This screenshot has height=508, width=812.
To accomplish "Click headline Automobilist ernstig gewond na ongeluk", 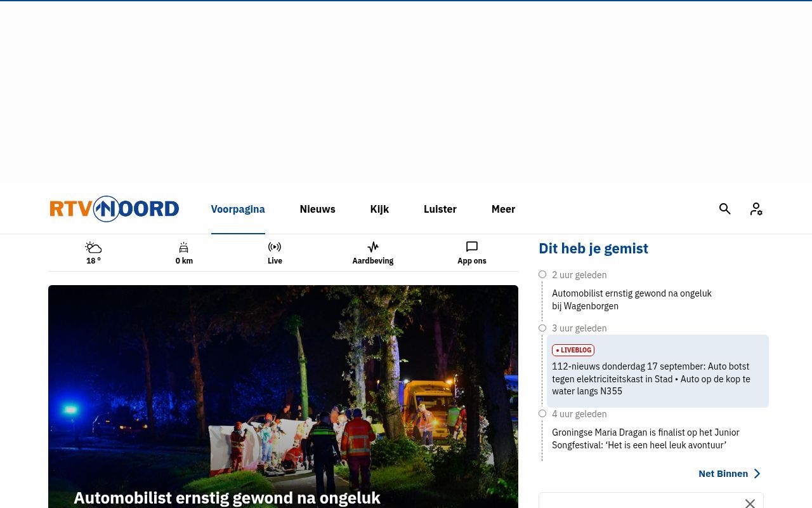I will tap(227, 498).
